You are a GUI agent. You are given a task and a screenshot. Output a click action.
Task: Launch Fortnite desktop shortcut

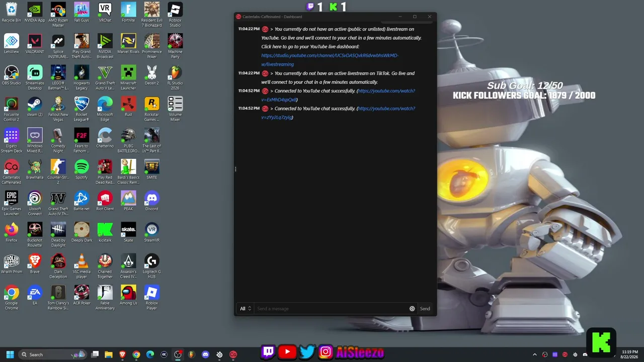[128, 13]
